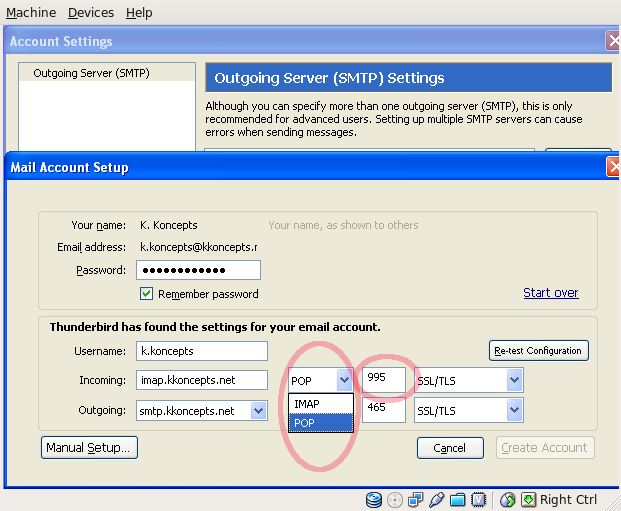Image resolution: width=621 pixels, height=511 pixels.
Task: Click the Re-test Configuration button
Action: coord(539,351)
